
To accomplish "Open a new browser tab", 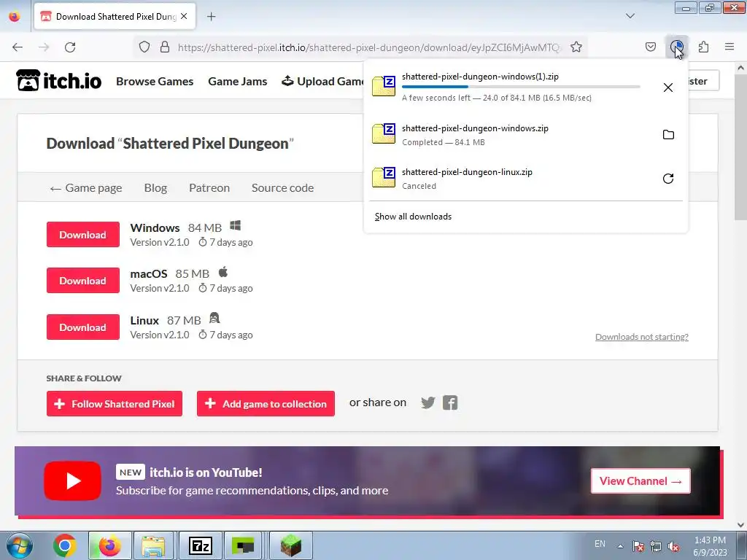I will click(x=211, y=17).
